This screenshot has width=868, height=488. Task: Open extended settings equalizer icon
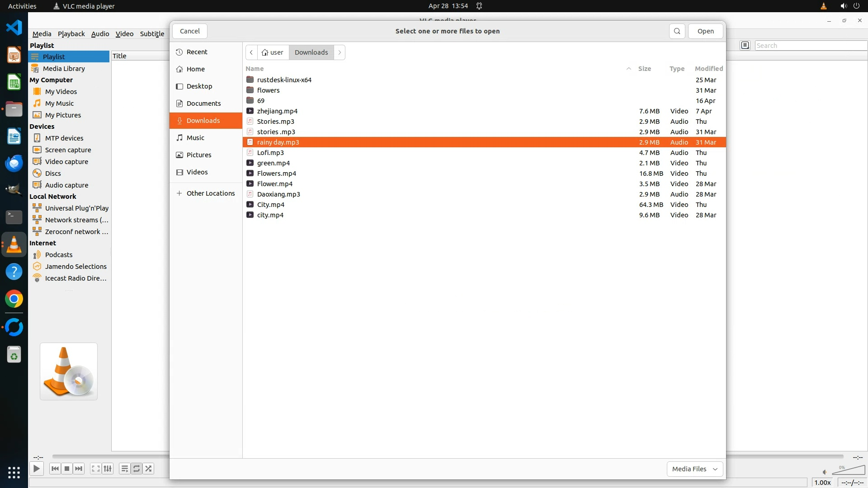click(x=108, y=469)
